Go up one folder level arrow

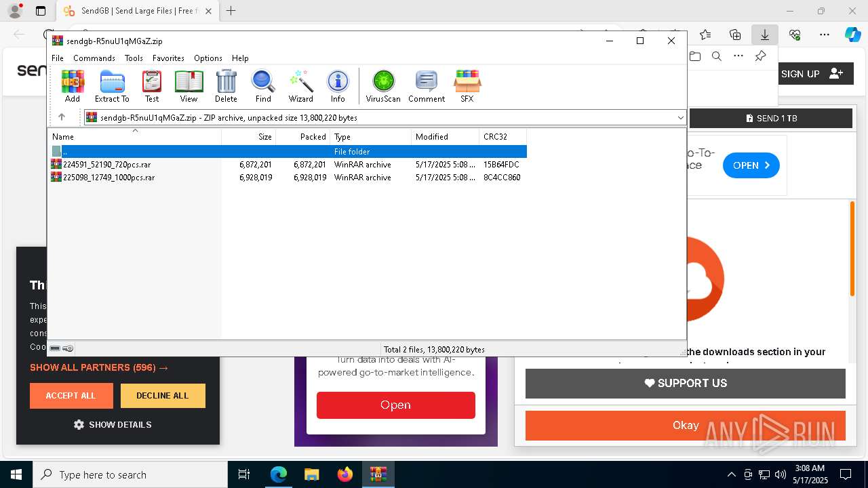(x=62, y=117)
